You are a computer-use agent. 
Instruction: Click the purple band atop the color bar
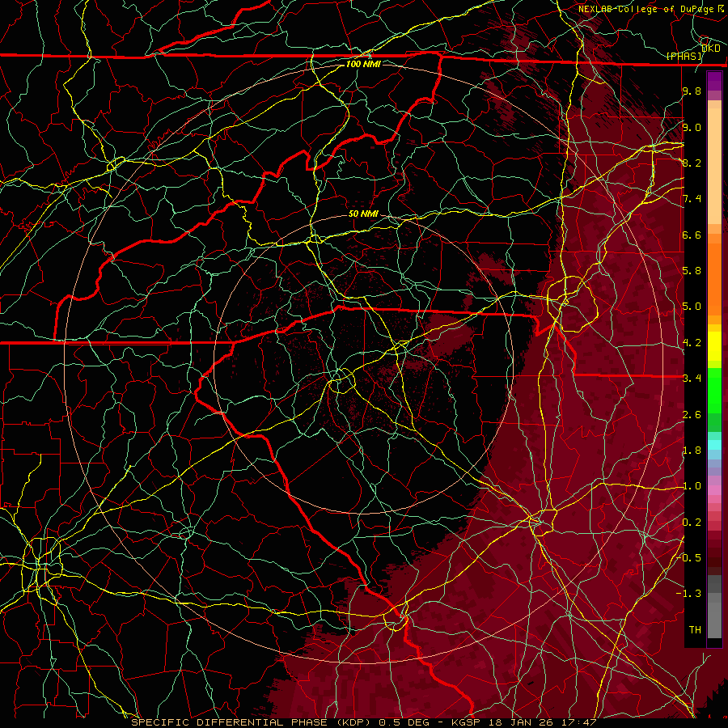click(714, 81)
